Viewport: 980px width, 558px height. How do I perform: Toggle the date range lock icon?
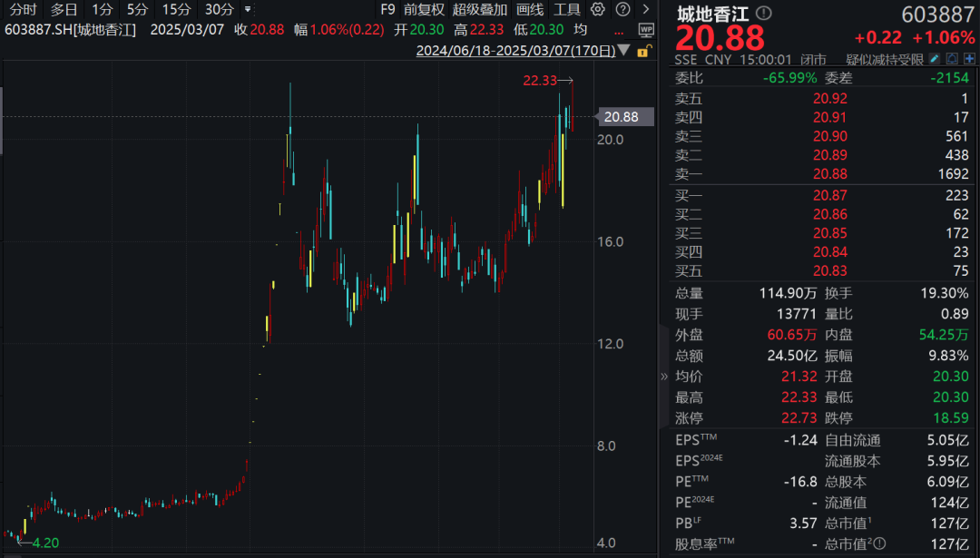[643, 51]
